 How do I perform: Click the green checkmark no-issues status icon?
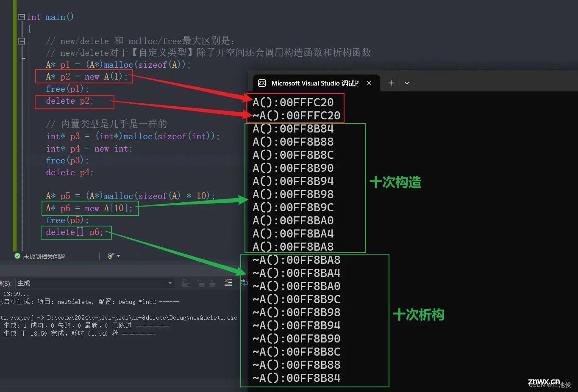tap(17, 256)
